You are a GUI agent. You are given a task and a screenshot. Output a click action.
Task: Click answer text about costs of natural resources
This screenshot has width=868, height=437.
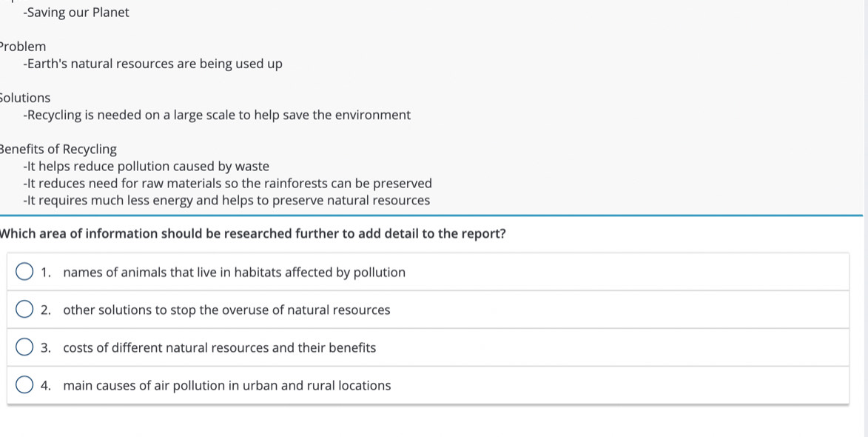(219, 348)
